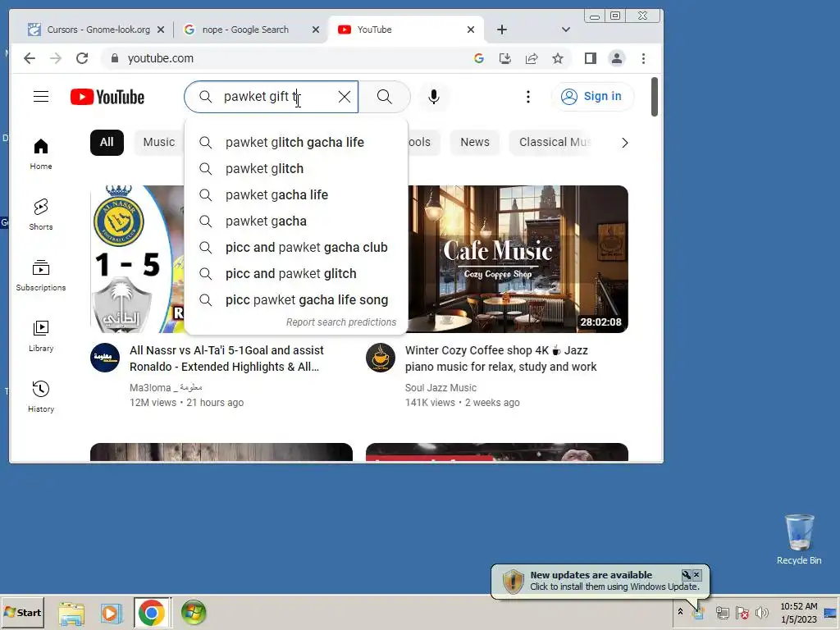Select the News filter chip
Screen dimensions: 840x630
[x=475, y=143]
